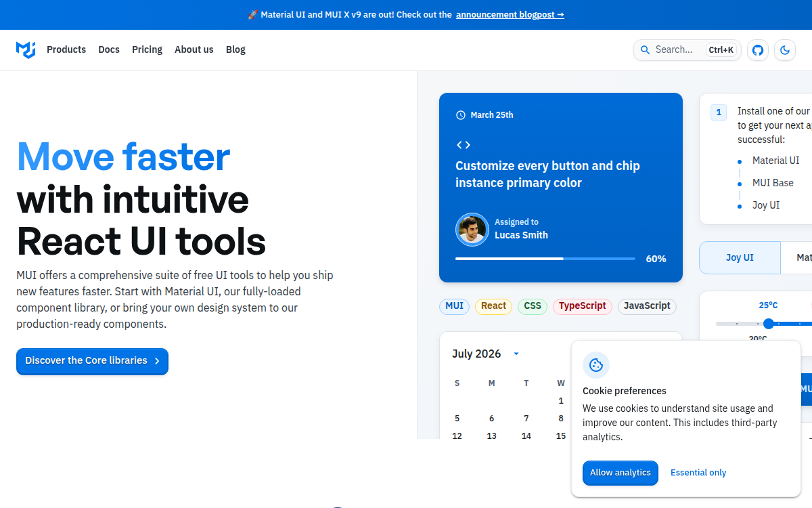The height and width of the screenshot is (508, 812).
Task: Click the arrow chevron in Discover button
Action: click(157, 361)
